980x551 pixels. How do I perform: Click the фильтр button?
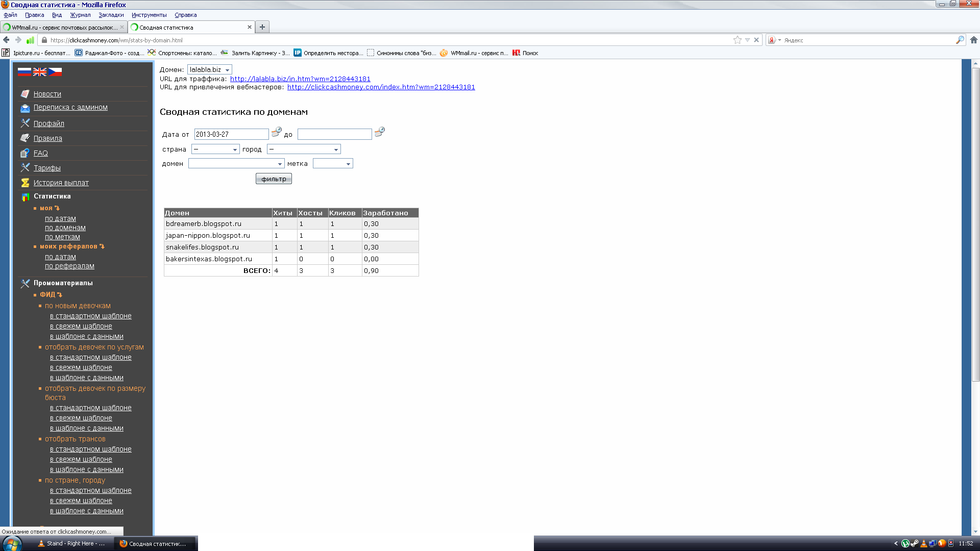[x=274, y=179]
